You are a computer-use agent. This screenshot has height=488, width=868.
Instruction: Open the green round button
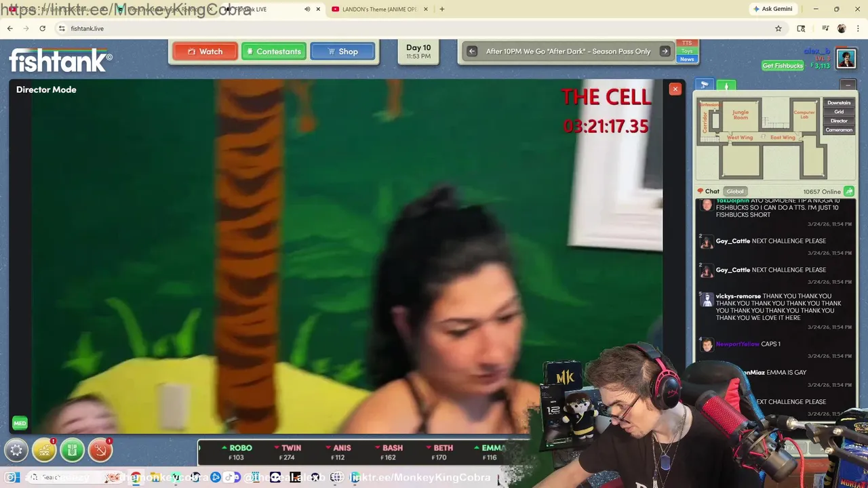coord(72,449)
